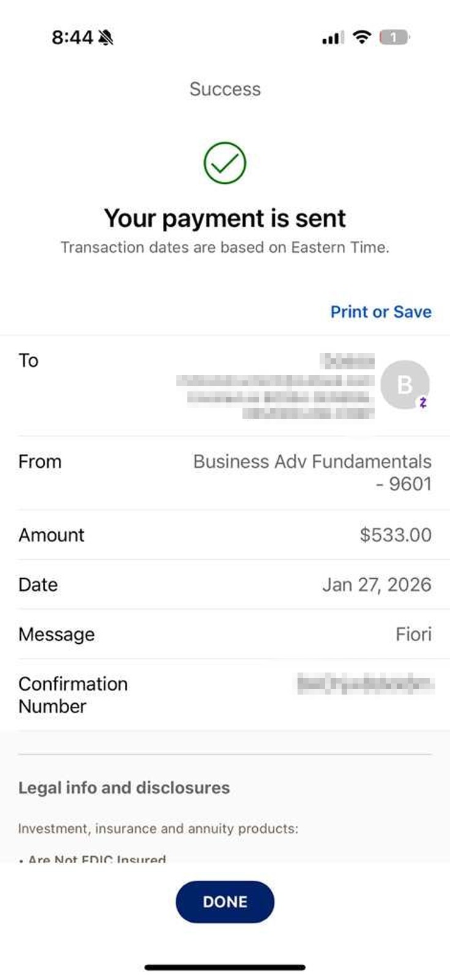Tap the battery level indicator
450x980 pixels.
tap(394, 37)
